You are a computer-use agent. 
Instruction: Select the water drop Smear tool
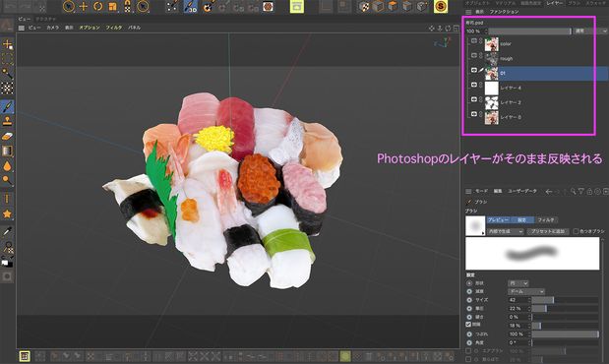8,166
